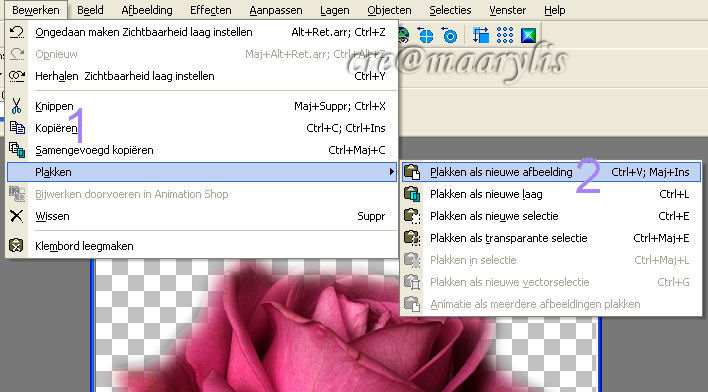
Task: Click the undo arrow icon beside Ongedaan maken
Action: click(17, 32)
